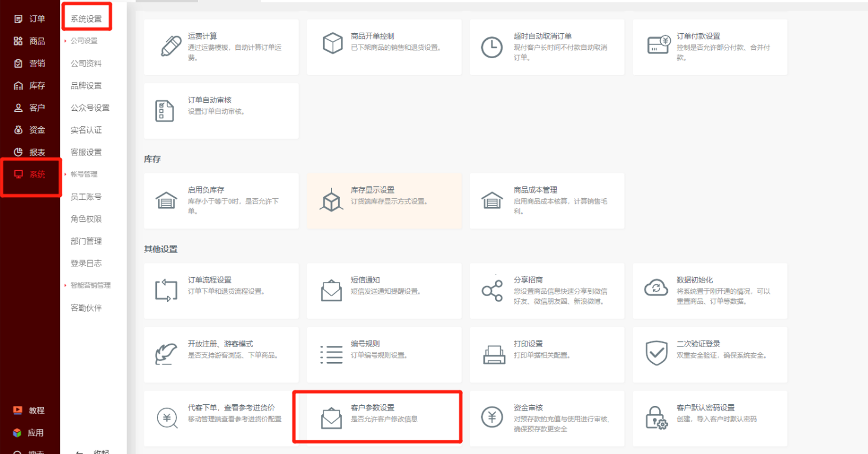This screenshot has width=868, height=454.
Task: Collapse the 智能营销管理 section
Action: (x=65, y=285)
